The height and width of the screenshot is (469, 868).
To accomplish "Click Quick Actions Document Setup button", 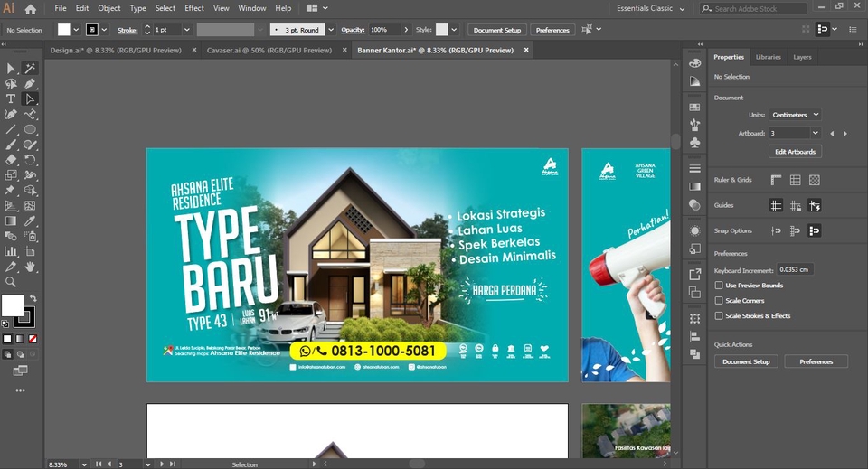I will [746, 361].
